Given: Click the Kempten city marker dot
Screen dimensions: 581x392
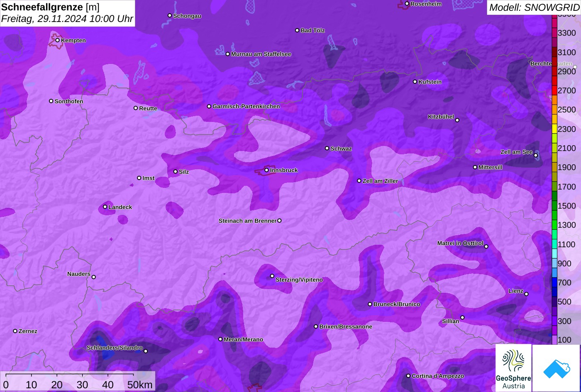Looking at the screenshot, I should click(57, 40).
